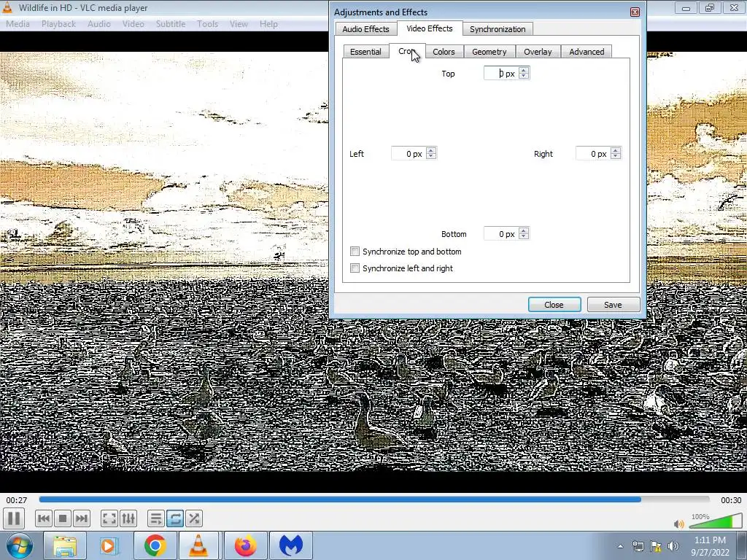Open Action Center flag icon
This screenshot has height=560, width=747.
coord(656,546)
